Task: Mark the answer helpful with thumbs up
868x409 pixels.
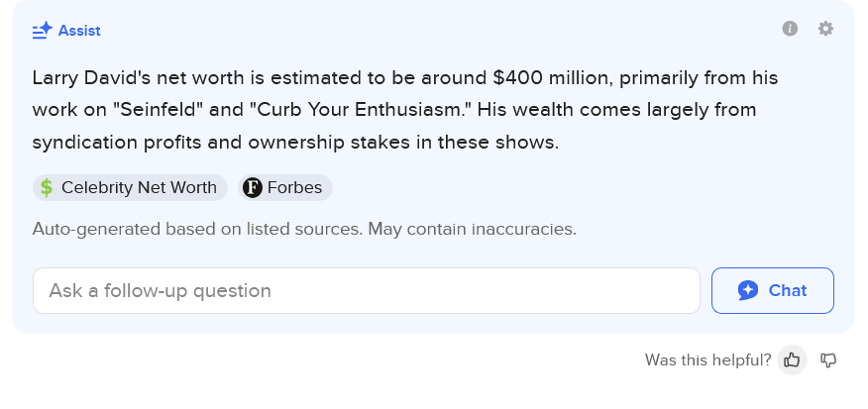Action: point(792,360)
